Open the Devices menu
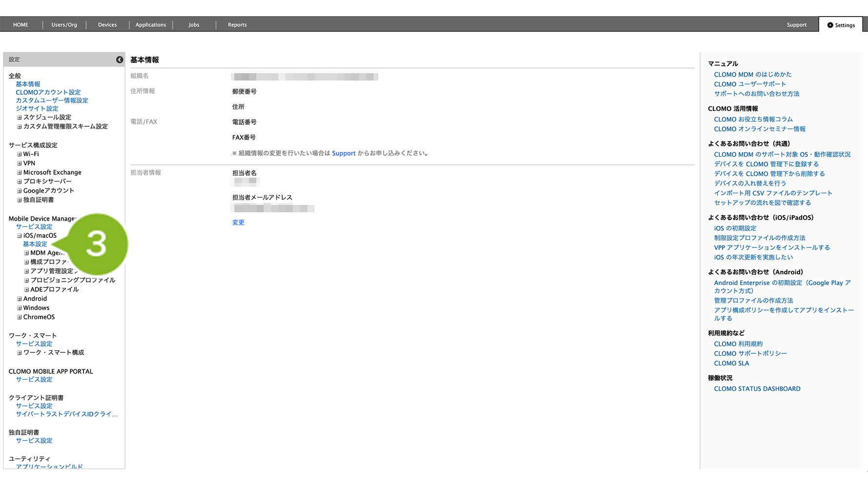868x488 pixels. point(107,25)
